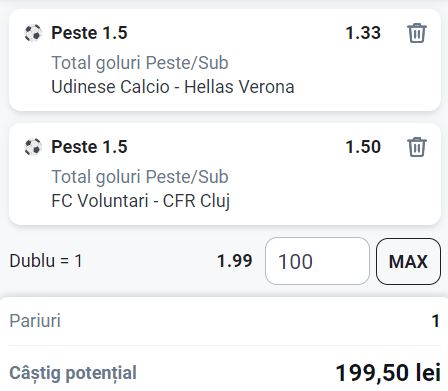Delete the Udinese Calcio - Hellas Verona bet
The image size is (448, 391).
coord(417,33)
